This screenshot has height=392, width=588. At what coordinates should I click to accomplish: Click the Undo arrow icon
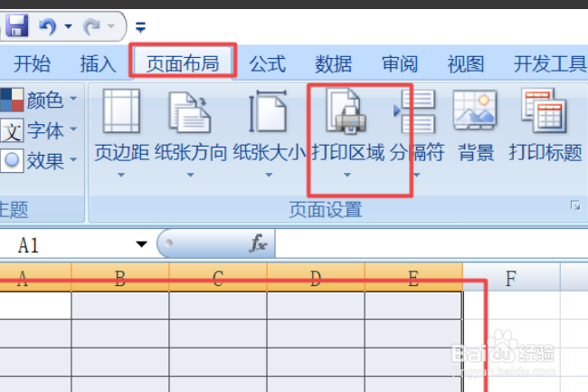point(48,26)
